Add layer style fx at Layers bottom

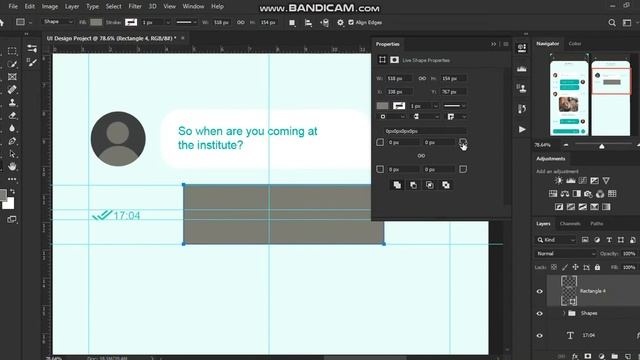coord(575,356)
